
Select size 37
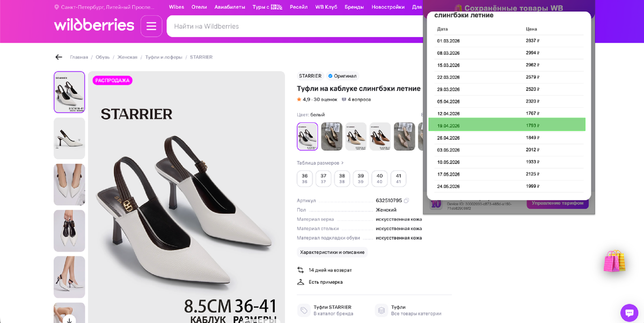click(x=323, y=179)
